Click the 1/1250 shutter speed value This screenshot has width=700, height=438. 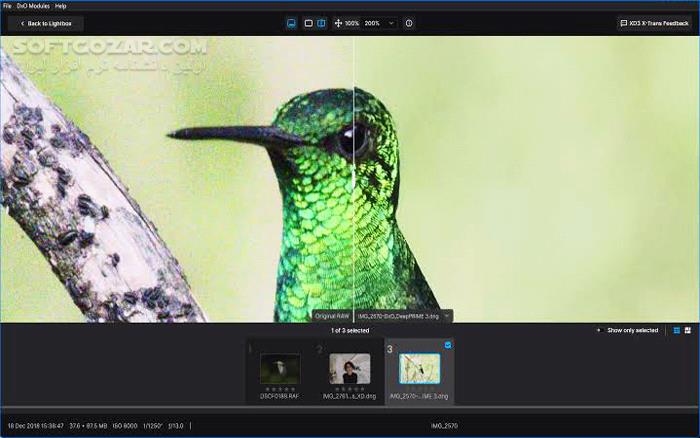(153, 426)
